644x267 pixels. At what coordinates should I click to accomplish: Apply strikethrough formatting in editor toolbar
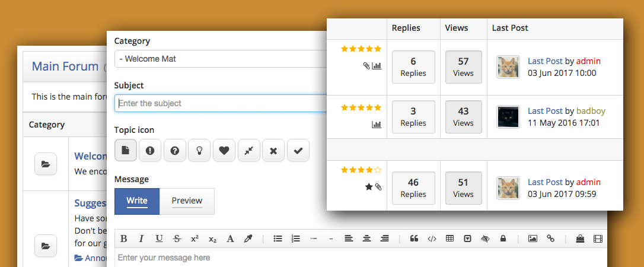coord(177,239)
